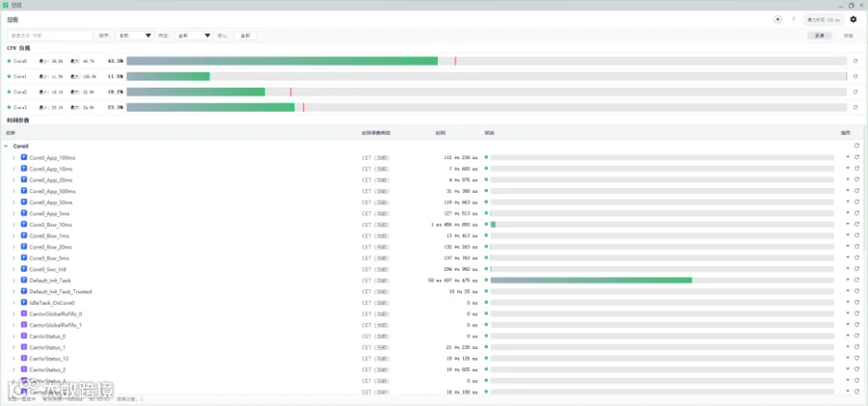Click the search input field
868x406 pixels.
(x=50, y=36)
